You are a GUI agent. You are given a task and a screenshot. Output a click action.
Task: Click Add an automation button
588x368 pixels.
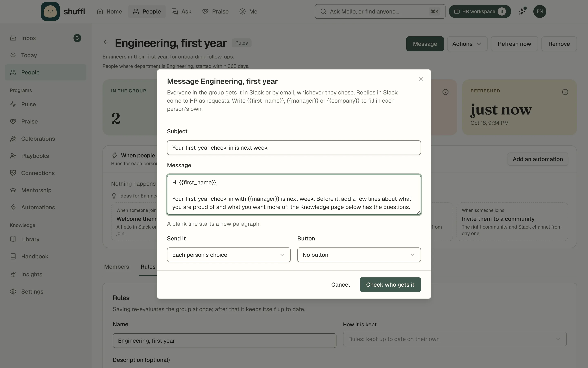pyautogui.click(x=538, y=159)
